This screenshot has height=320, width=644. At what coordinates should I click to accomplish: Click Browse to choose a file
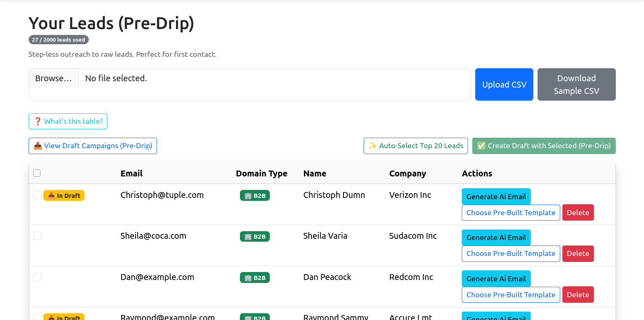tap(53, 78)
